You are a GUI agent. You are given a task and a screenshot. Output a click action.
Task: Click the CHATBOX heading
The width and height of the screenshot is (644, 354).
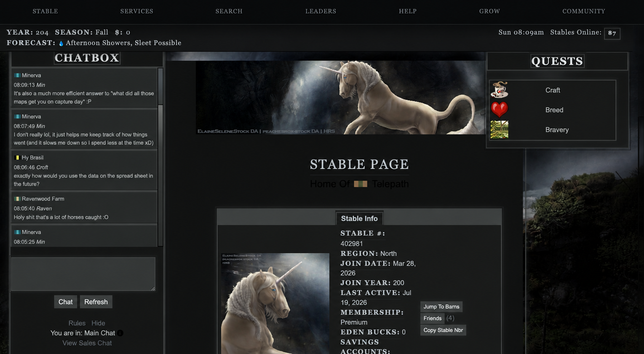87,58
